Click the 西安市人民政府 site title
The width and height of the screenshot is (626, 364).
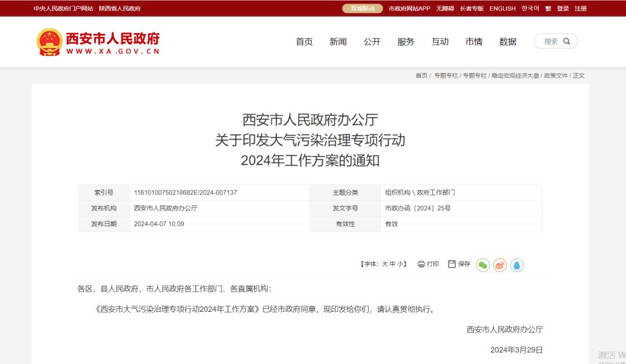click(x=112, y=39)
